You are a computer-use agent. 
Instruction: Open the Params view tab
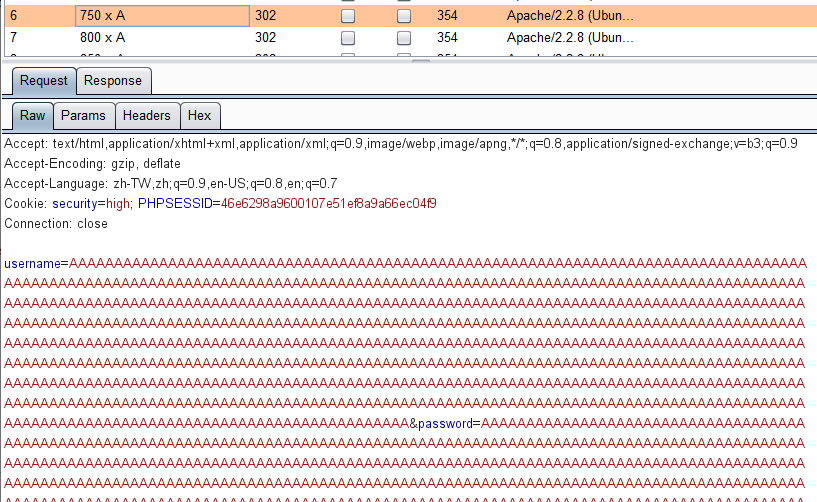coord(83,116)
